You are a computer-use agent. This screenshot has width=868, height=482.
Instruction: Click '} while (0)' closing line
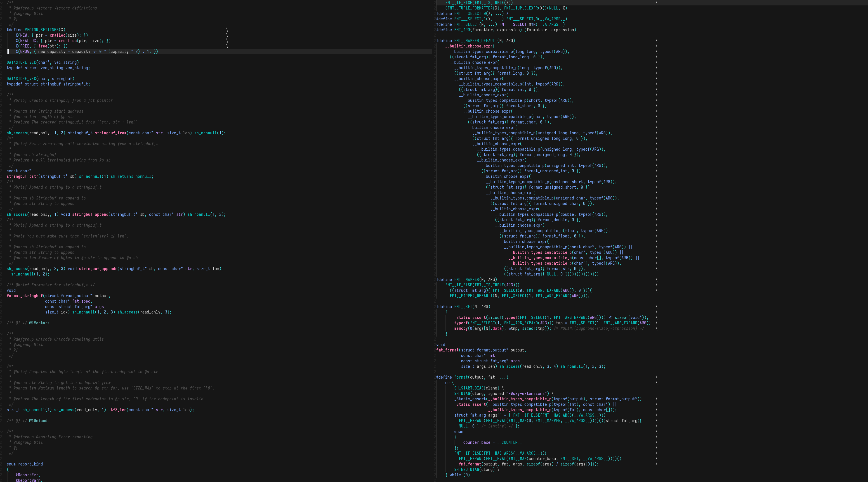click(458, 475)
